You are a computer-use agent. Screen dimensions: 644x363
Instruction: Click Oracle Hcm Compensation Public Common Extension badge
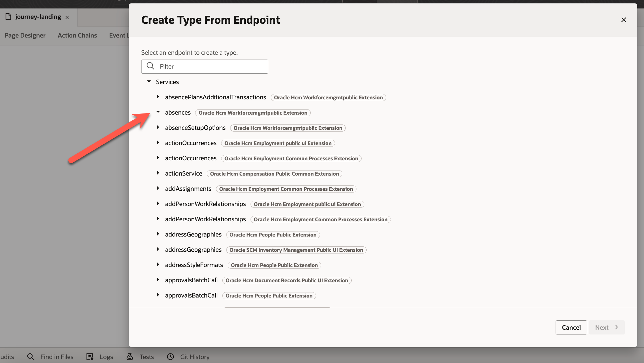(275, 174)
